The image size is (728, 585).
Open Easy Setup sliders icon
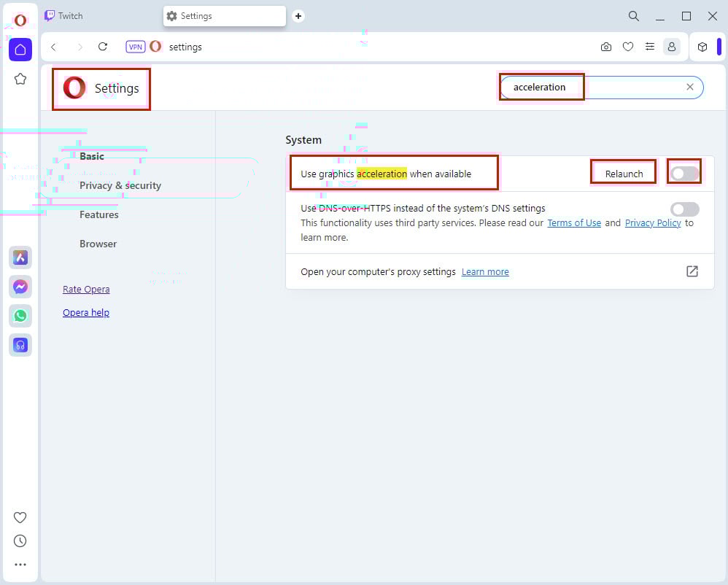[650, 47]
